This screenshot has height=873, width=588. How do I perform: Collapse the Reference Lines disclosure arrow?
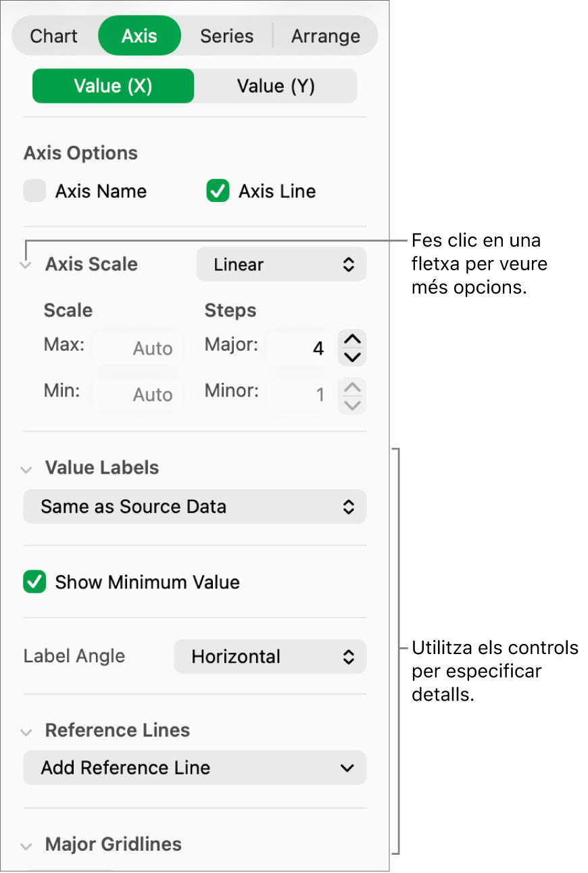pyautogui.click(x=26, y=732)
